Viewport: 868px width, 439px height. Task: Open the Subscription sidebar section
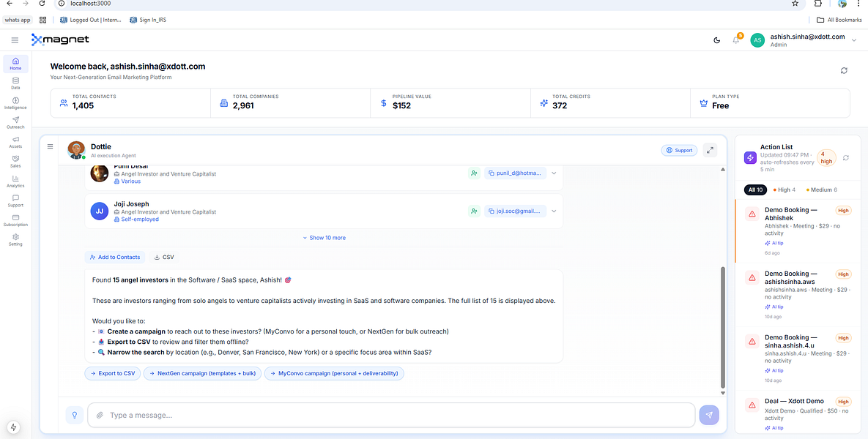pyautogui.click(x=15, y=220)
